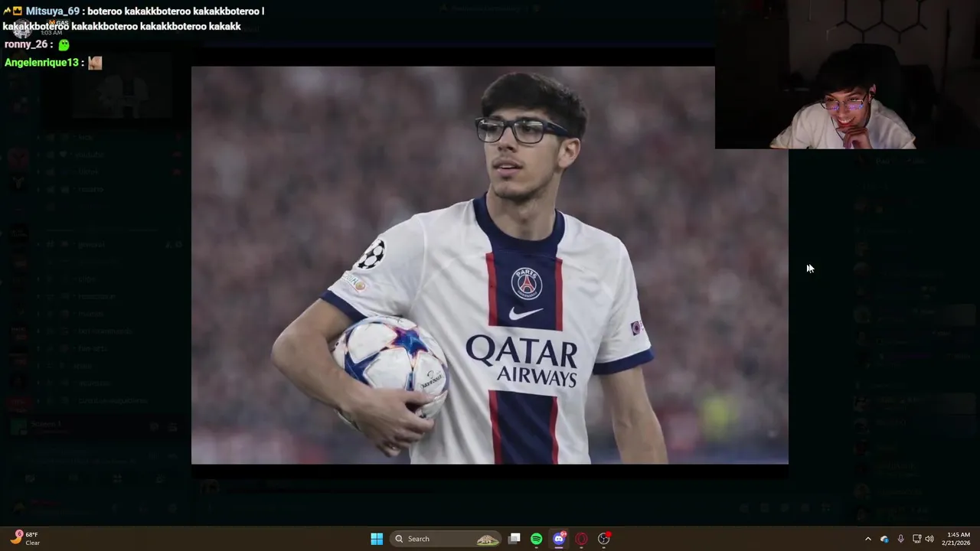
Task: Open OBS Studio from the taskbar
Action: (604, 539)
